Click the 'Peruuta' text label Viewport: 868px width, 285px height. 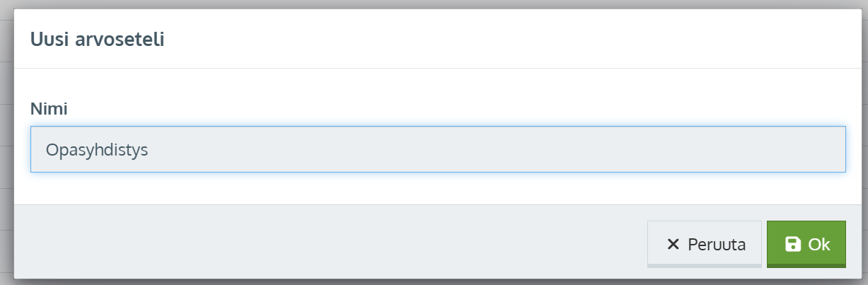pyautogui.click(x=717, y=245)
